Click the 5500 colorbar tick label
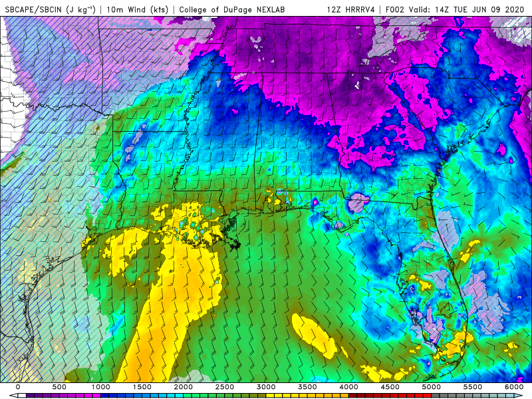Viewport: 532px width, 399px height. pyautogui.click(x=473, y=387)
